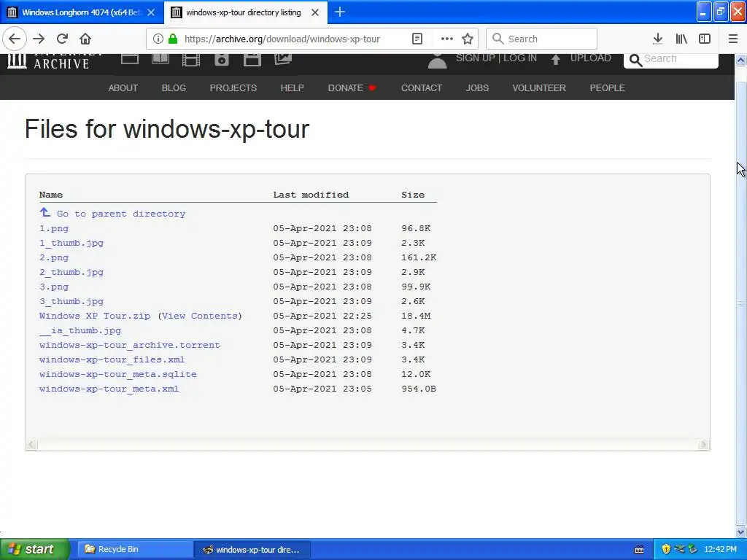The height and width of the screenshot is (560, 747).
Task: Open the ABOUT menu item
Action: coord(123,88)
